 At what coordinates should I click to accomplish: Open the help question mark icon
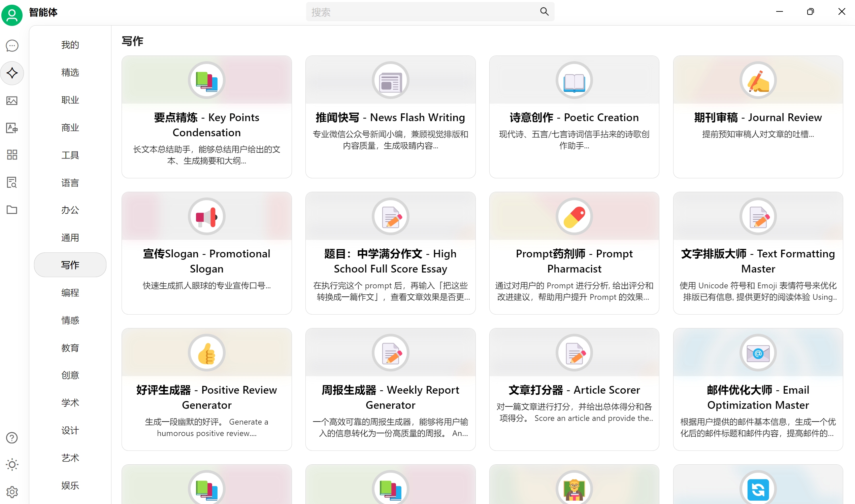click(12, 438)
